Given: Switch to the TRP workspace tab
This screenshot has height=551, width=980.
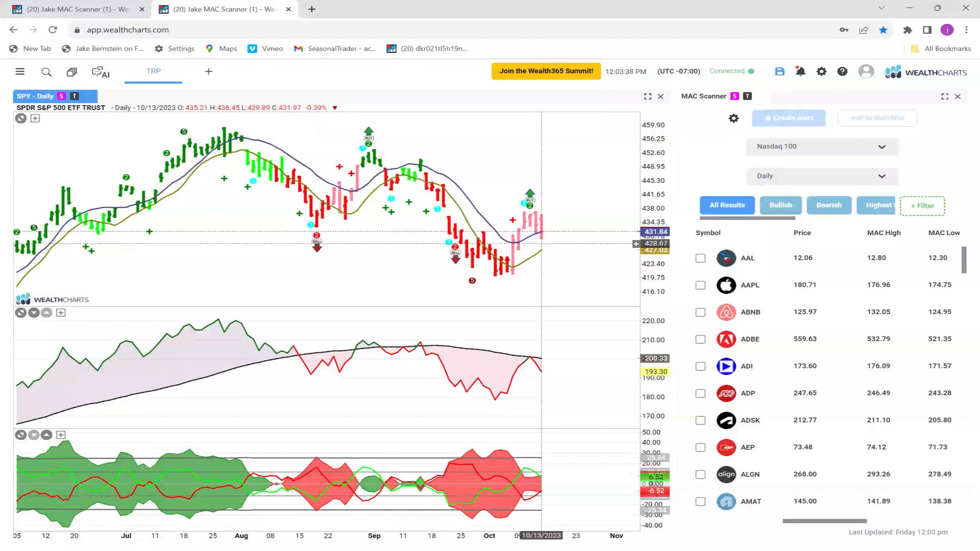Looking at the screenshot, I should [x=153, y=71].
